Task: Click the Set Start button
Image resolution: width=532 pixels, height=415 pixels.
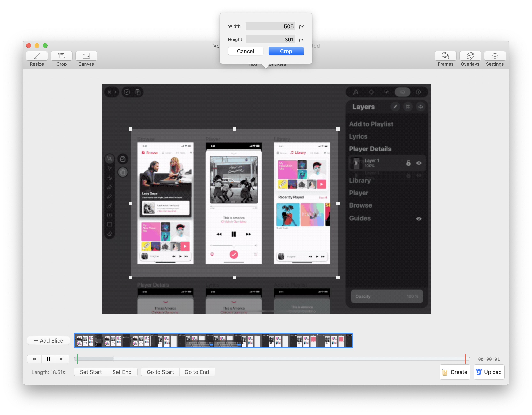Action: click(x=91, y=372)
